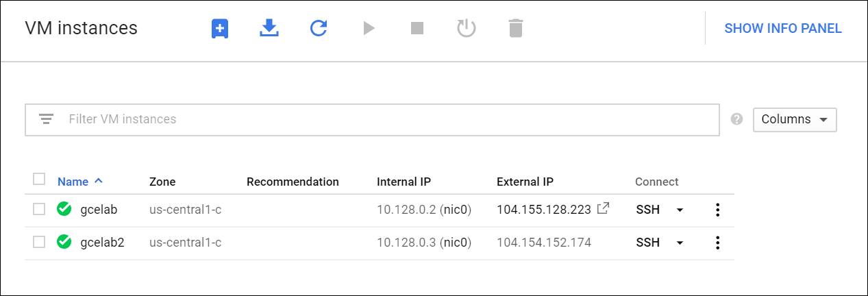Open more actions menu for gcelab2
The height and width of the screenshot is (296, 868).
coord(717,243)
